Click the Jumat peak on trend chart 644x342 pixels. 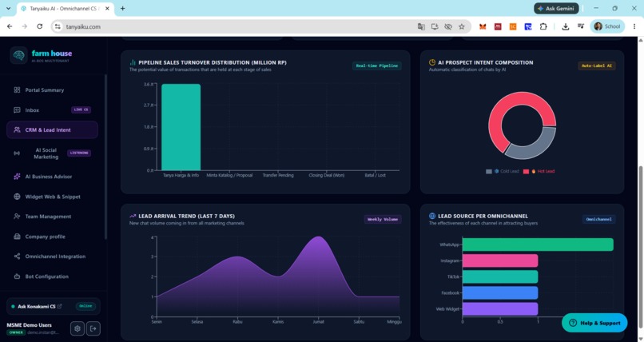[x=319, y=237]
